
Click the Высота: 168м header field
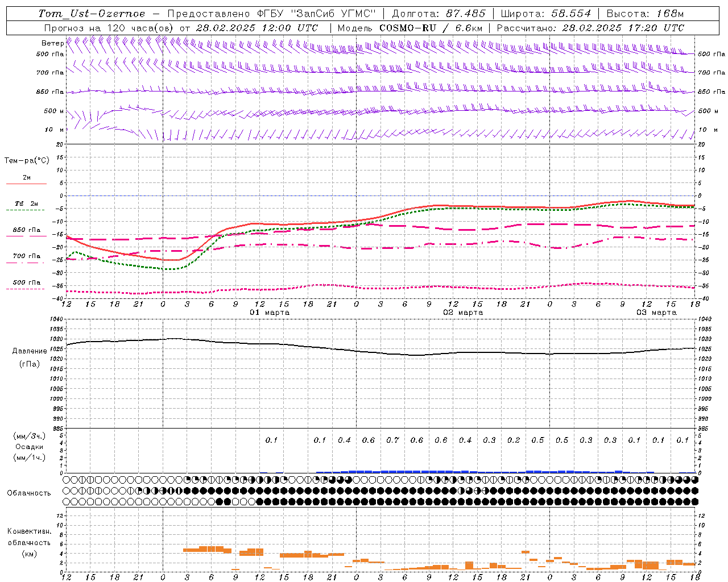click(645, 14)
